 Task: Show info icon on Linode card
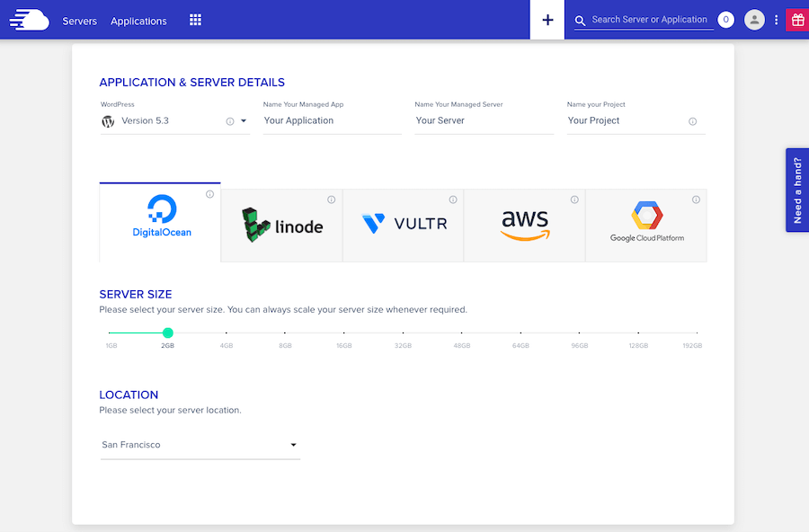(331, 199)
